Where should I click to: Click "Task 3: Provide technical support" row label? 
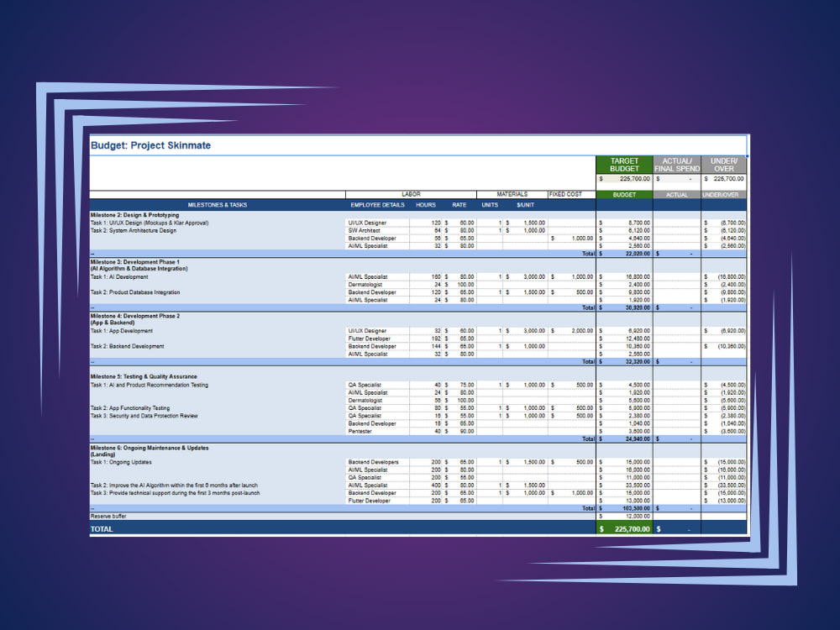tap(175, 493)
